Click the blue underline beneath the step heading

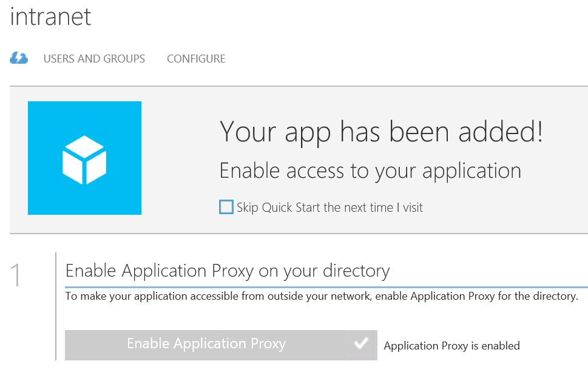click(x=326, y=286)
